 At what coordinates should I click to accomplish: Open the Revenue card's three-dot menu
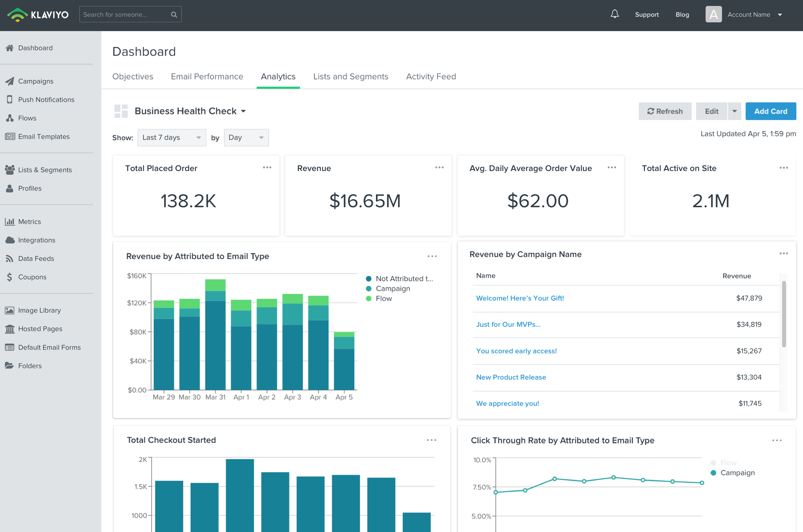439,168
